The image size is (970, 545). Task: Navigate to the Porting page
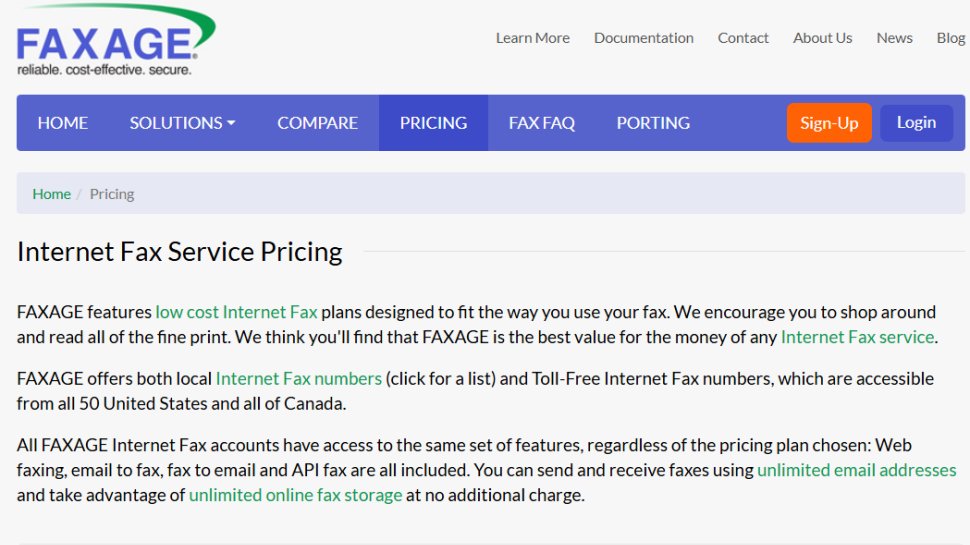pos(653,123)
